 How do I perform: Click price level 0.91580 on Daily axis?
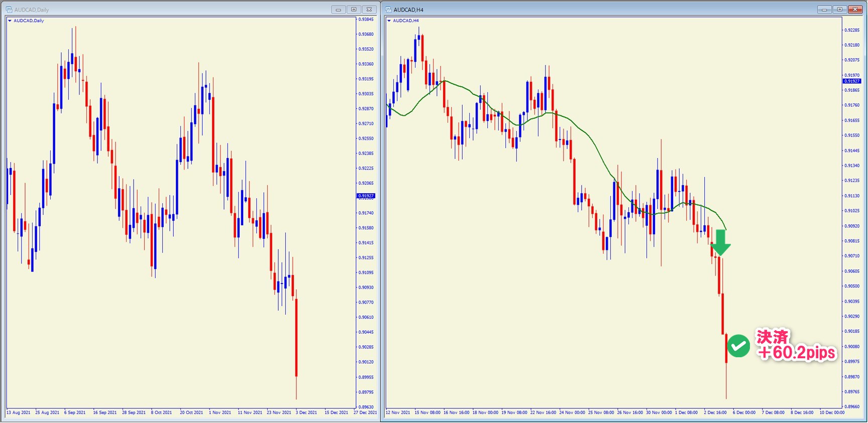[366, 228]
